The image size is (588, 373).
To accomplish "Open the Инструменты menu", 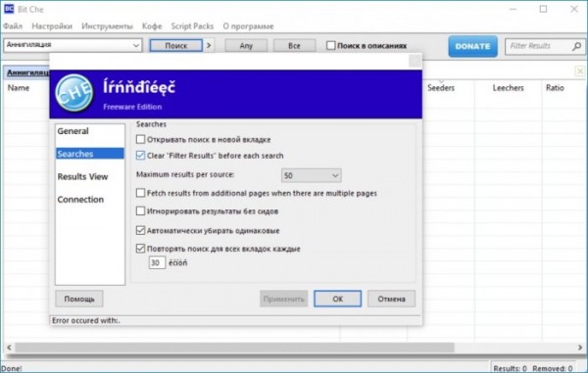I will pos(107,26).
